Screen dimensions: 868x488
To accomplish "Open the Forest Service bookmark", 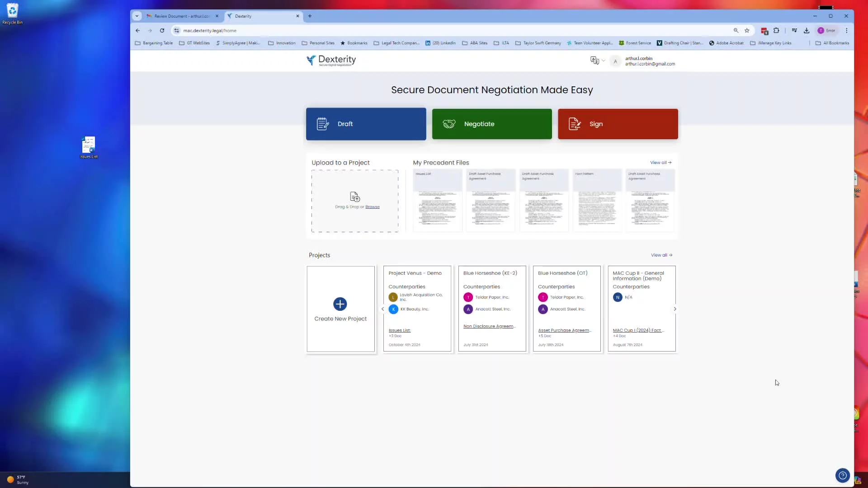I will [x=635, y=43].
